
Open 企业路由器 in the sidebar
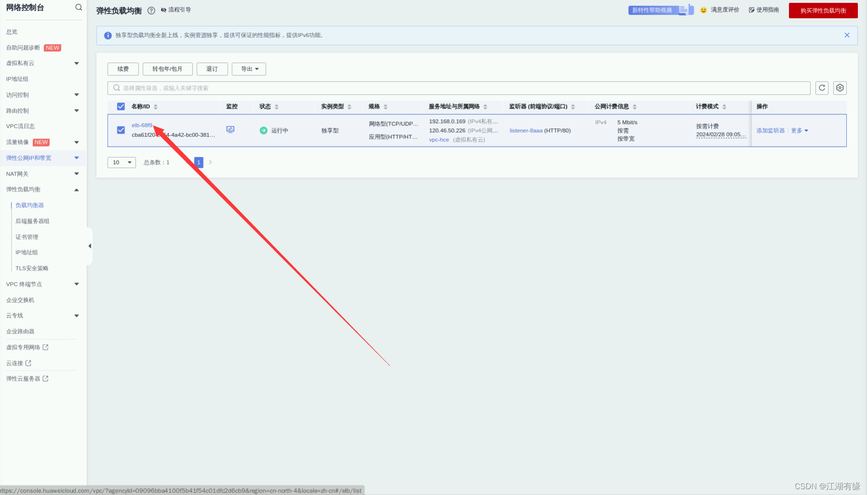point(20,332)
